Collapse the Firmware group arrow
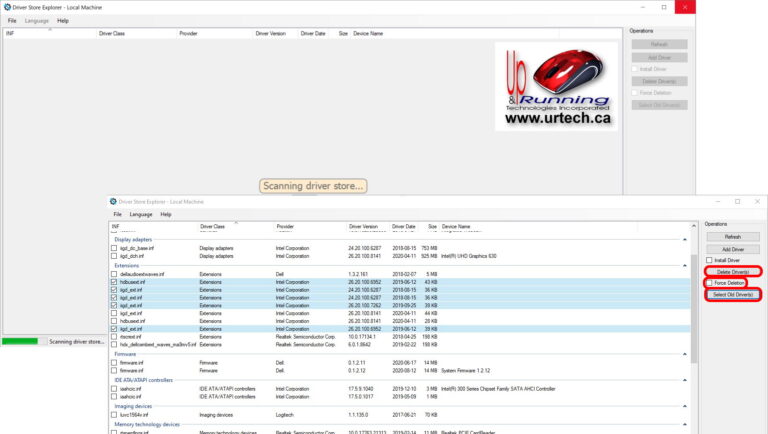The height and width of the screenshot is (434, 768). coord(685,354)
